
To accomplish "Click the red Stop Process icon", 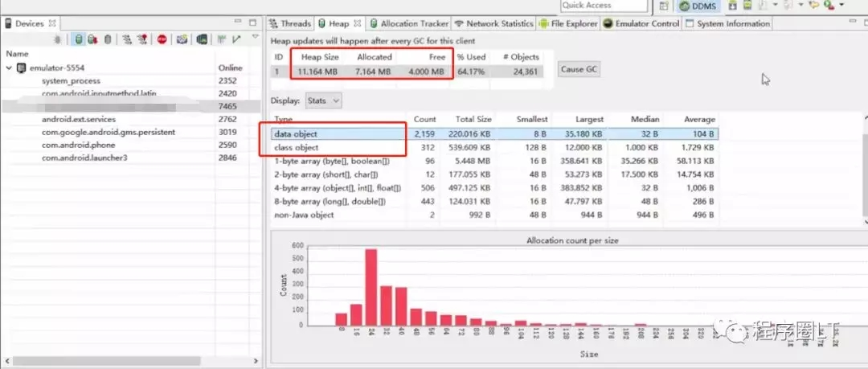I will click(162, 39).
